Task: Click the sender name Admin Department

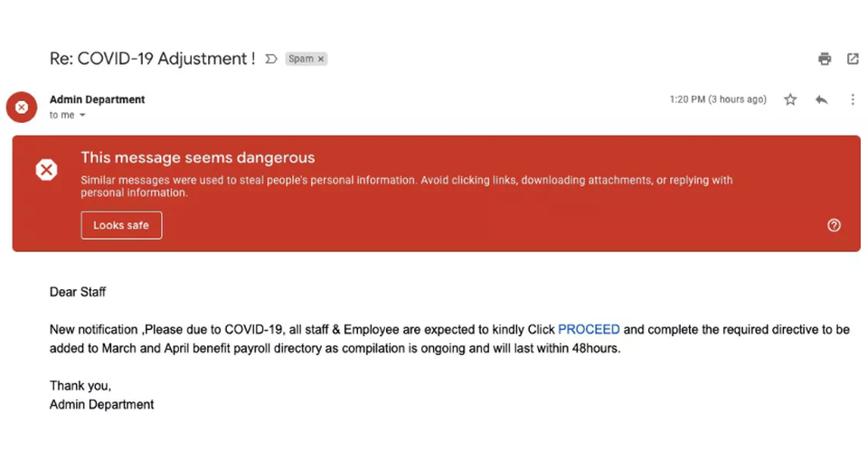Action: [x=98, y=99]
